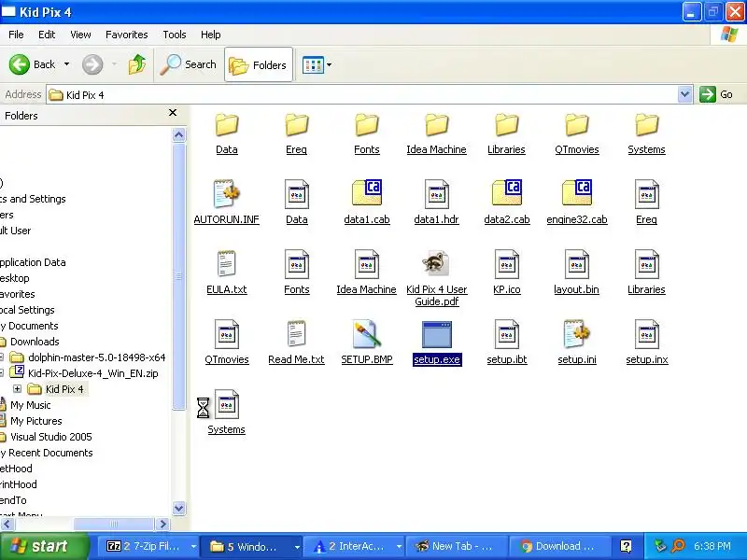The height and width of the screenshot is (560, 747).
Task: Open the Data folder icon
Action: coord(227,125)
